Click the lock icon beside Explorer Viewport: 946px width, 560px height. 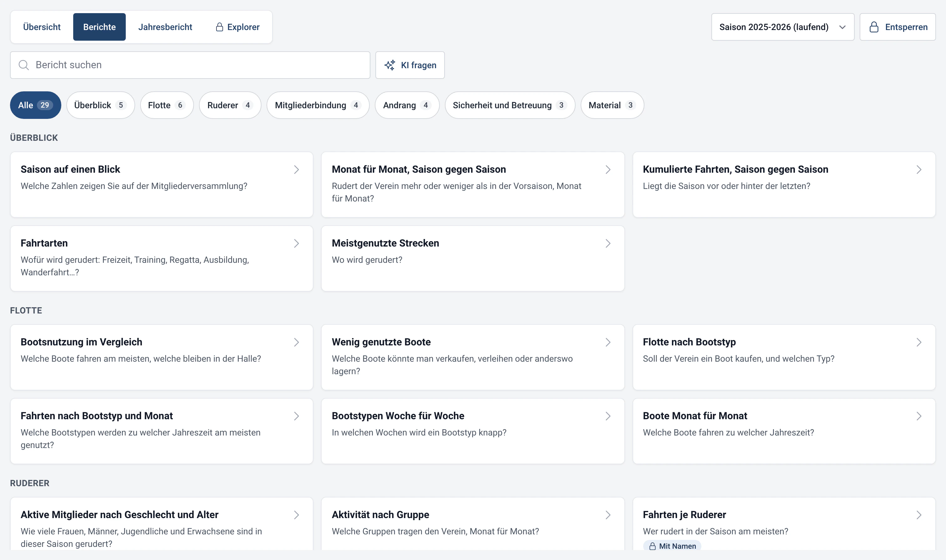219,27
